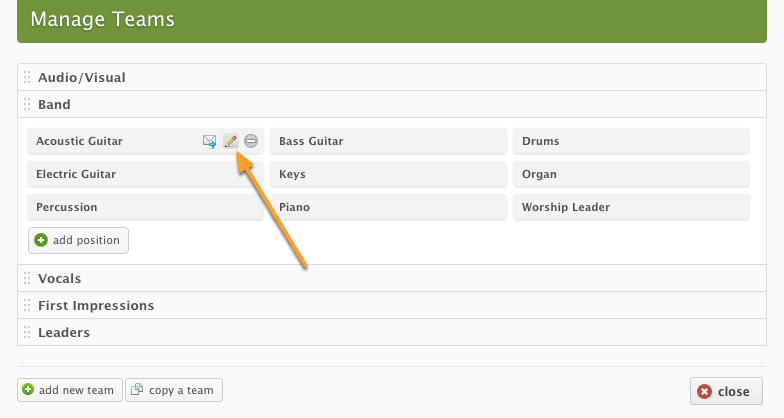Click the Audio/Visual drag handle
The image size is (784, 418).
click(x=27, y=78)
